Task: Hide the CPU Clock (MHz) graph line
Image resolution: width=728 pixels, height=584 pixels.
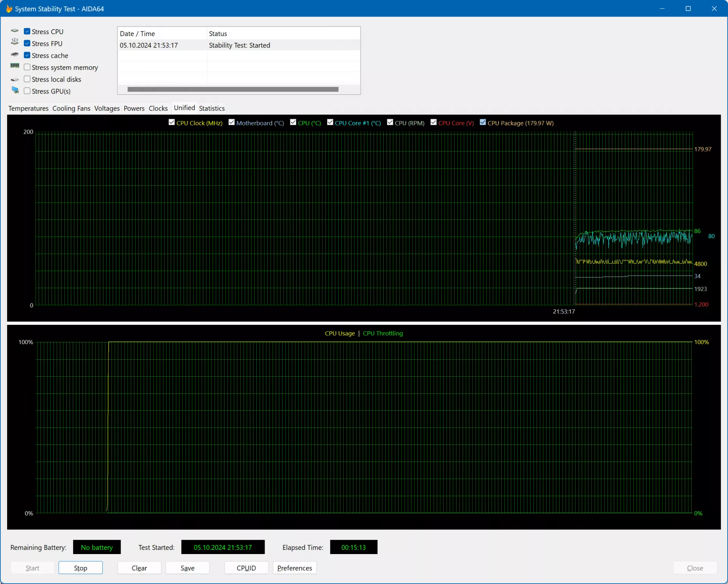Action: tap(172, 122)
